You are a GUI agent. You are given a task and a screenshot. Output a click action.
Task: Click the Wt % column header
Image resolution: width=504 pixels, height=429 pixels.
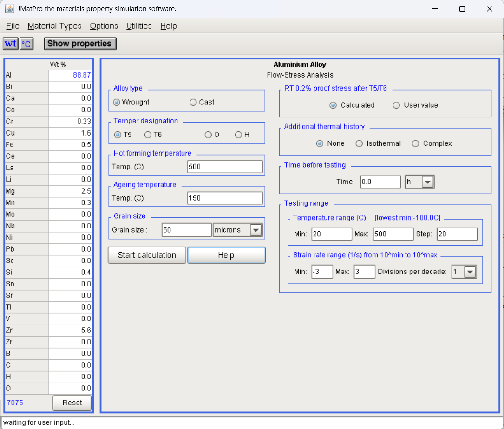pos(58,65)
